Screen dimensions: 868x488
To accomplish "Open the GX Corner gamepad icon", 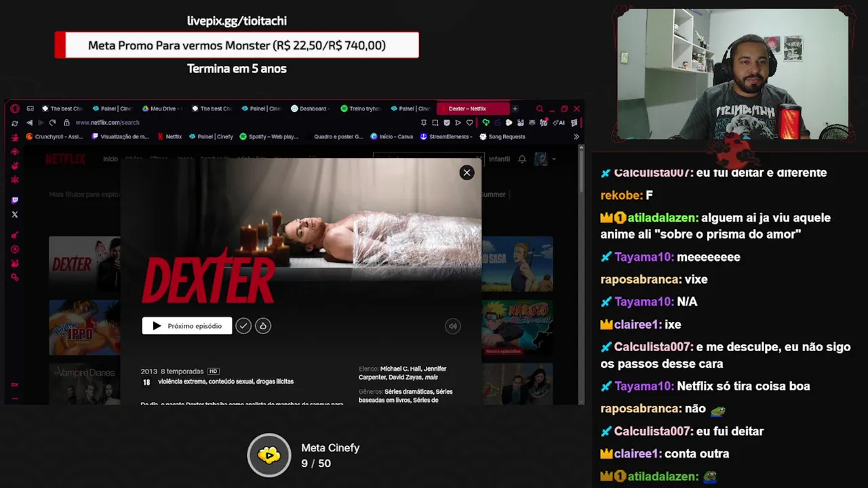I will (31, 108).
